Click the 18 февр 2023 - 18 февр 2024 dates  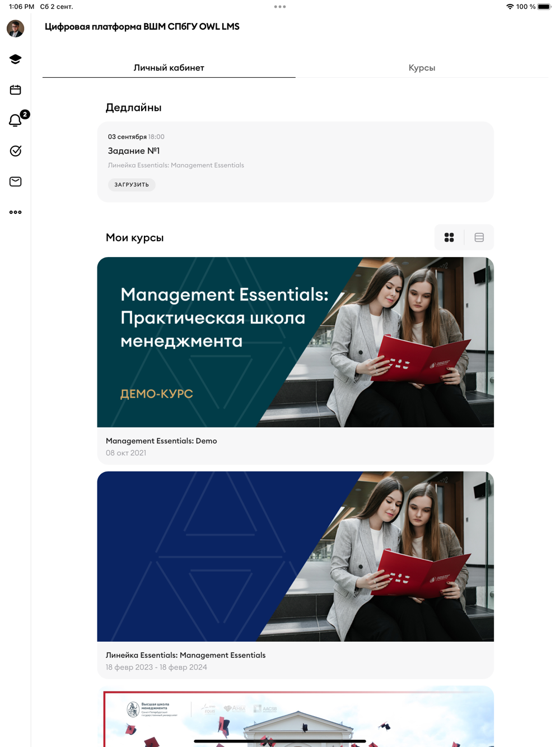(x=156, y=667)
